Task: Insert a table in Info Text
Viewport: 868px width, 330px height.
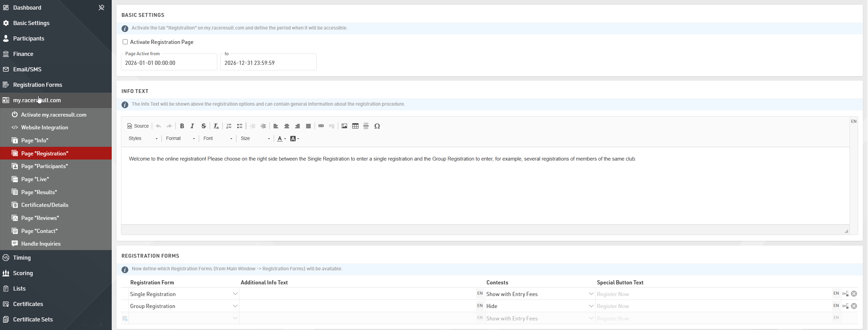Action: pyautogui.click(x=355, y=126)
